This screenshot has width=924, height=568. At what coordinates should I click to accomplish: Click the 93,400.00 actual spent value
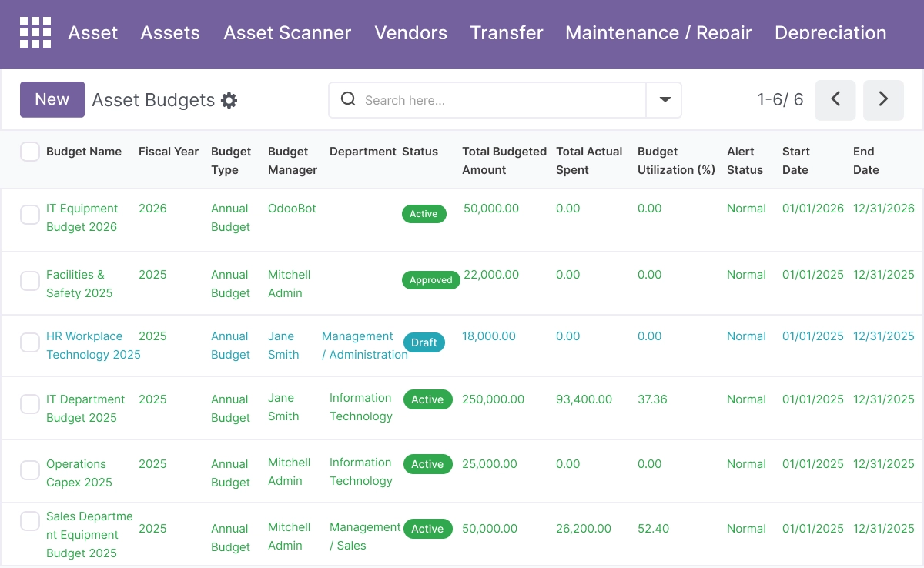coord(584,399)
